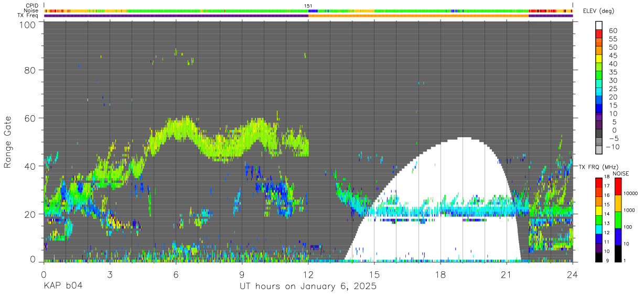Pick light gray bottom segment of ELEV bar
Image resolution: width=644 pixels, height=297 pixels.
click(x=599, y=150)
